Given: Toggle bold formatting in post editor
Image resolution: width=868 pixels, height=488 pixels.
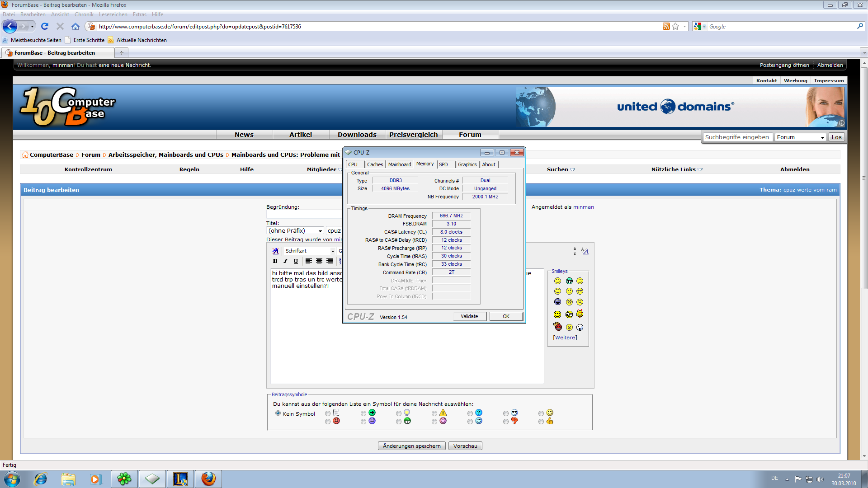Looking at the screenshot, I should [x=275, y=261].
